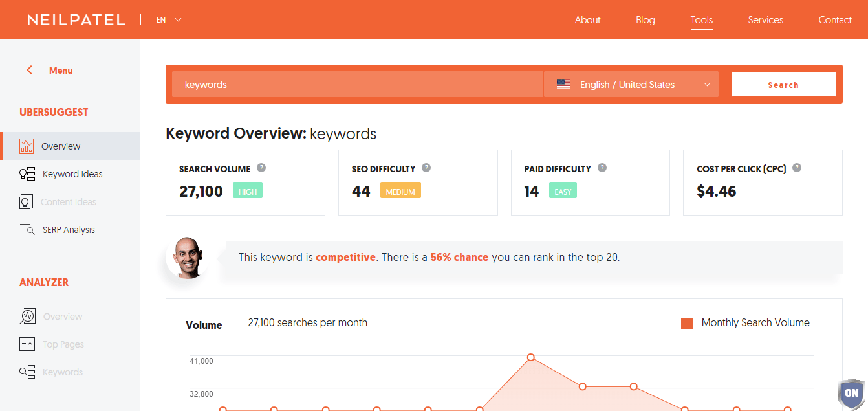The image size is (868, 411).
Task: Click the Analyzer Overview pulse icon
Action: [27, 317]
